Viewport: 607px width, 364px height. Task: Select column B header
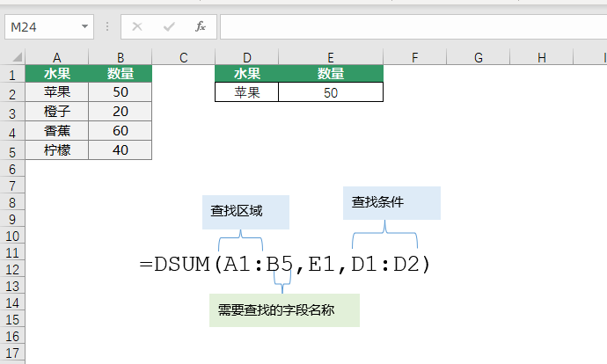(x=121, y=58)
